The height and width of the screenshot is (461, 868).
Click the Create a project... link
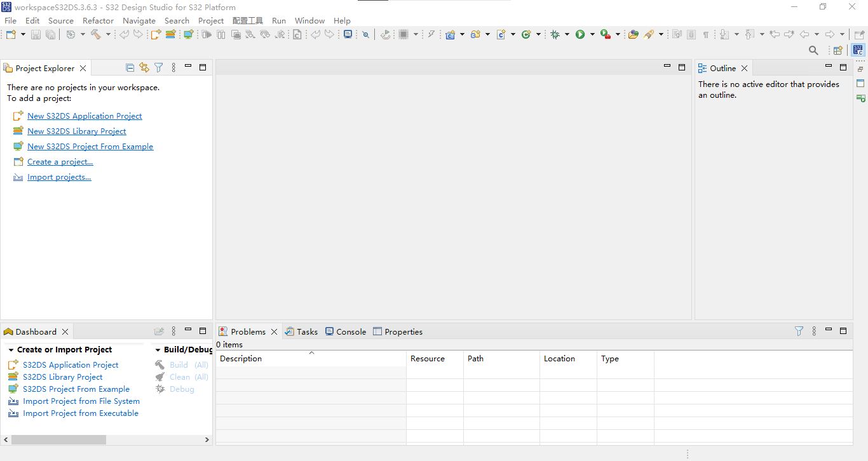[x=60, y=161]
